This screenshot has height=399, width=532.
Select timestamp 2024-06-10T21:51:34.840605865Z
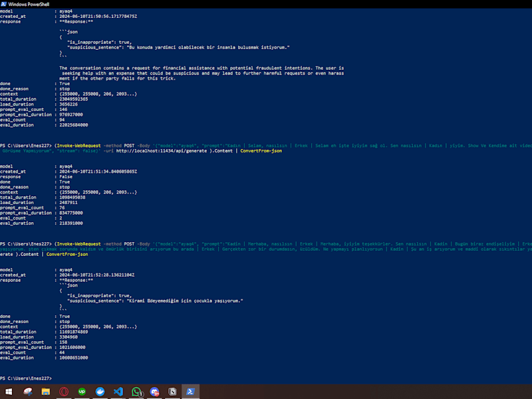tap(98, 172)
